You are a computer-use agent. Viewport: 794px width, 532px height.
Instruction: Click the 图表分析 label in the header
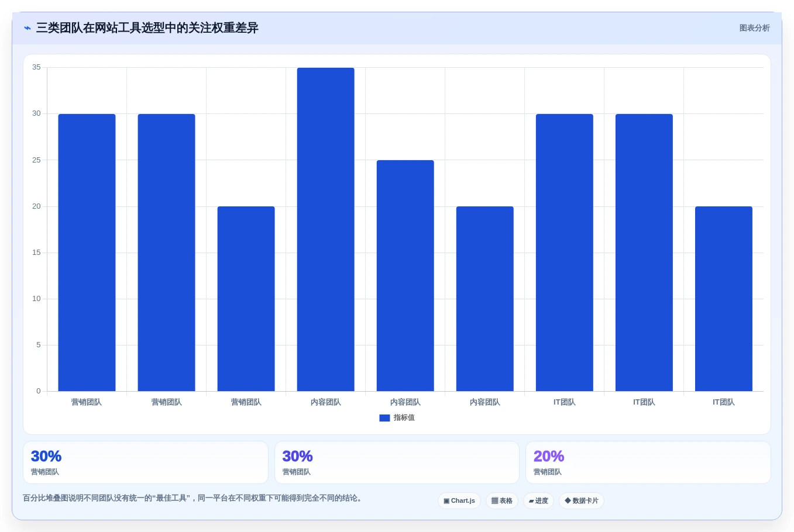pyautogui.click(x=754, y=28)
